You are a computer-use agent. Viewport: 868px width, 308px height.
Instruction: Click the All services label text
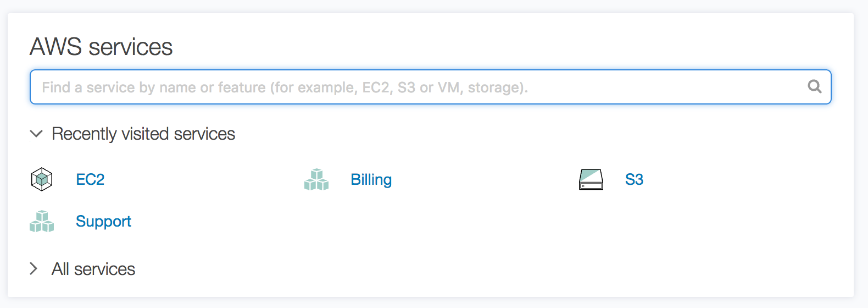pos(93,269)
